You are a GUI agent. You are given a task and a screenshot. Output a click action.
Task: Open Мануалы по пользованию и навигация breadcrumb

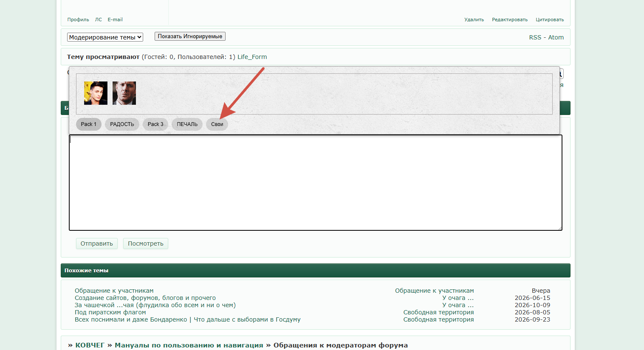(189, 345)
